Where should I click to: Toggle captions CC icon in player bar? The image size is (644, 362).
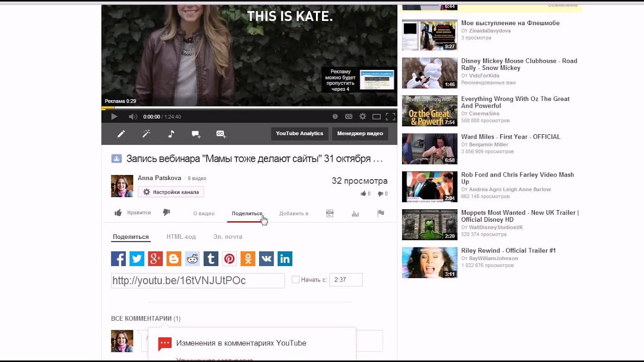pos(349,117)
